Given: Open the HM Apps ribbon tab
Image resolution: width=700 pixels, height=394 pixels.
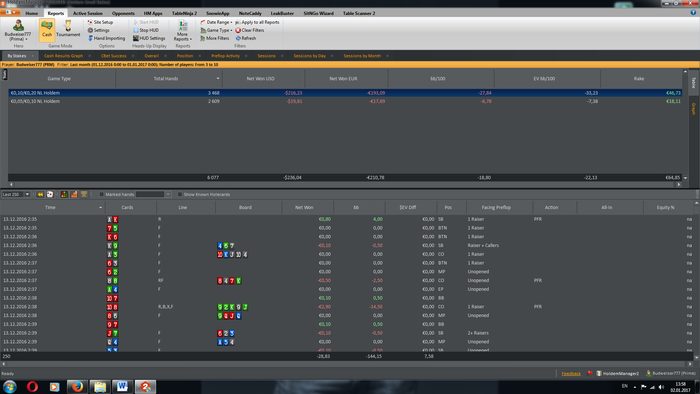Looking at the screenshot, I should [x=153, y=13].
